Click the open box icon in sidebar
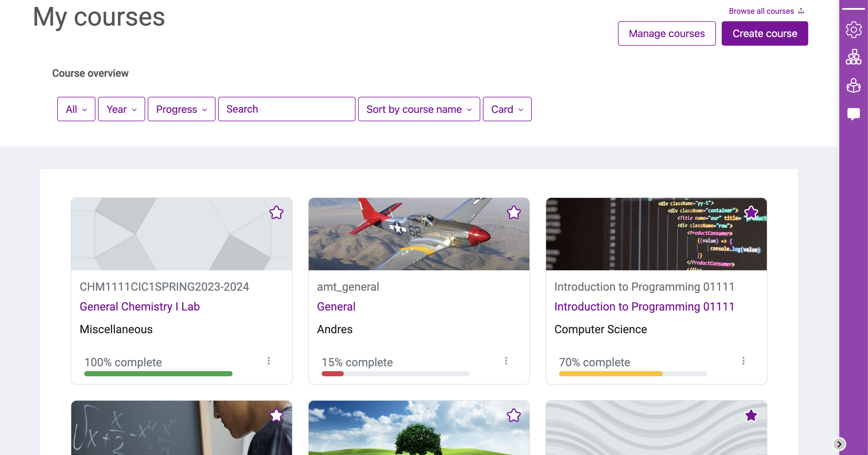Image resolution: width=868 pixels, height=455 pixels. click(x=853, y=86)
